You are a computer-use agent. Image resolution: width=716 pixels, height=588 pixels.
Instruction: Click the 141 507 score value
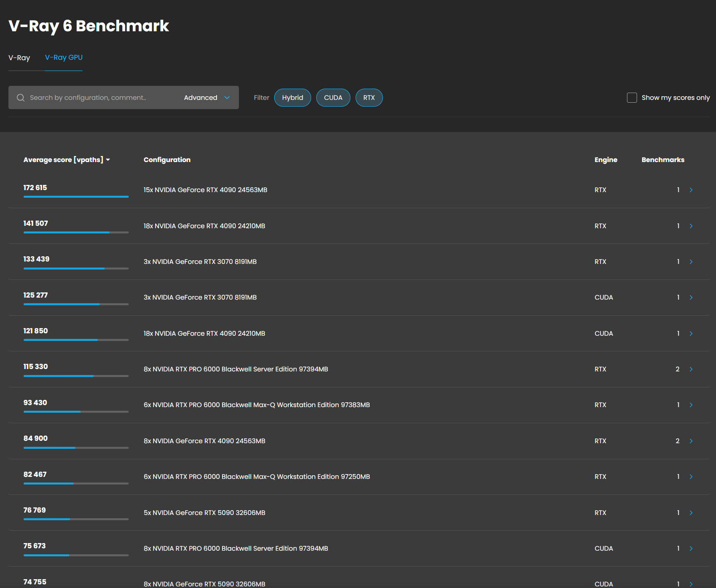coord(36,223)
